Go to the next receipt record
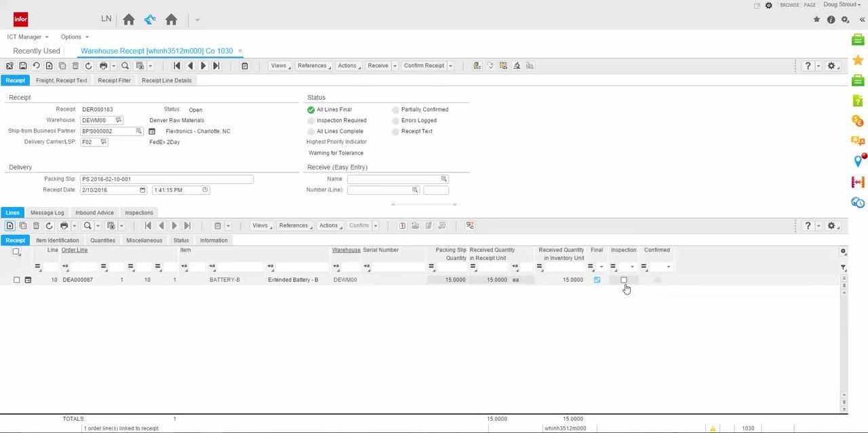This screenshot has height=433, width=868. click(203, 66)
